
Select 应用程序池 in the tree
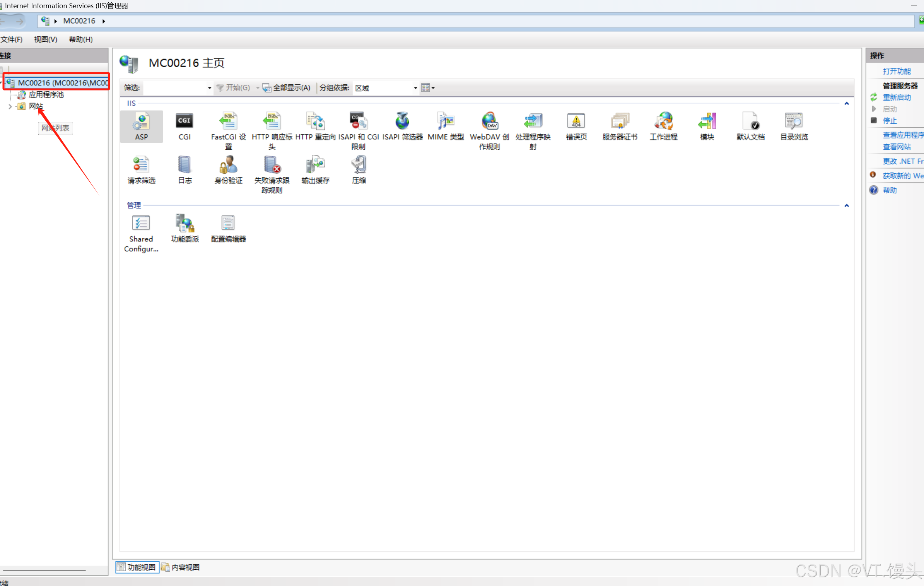click(46, 95)
